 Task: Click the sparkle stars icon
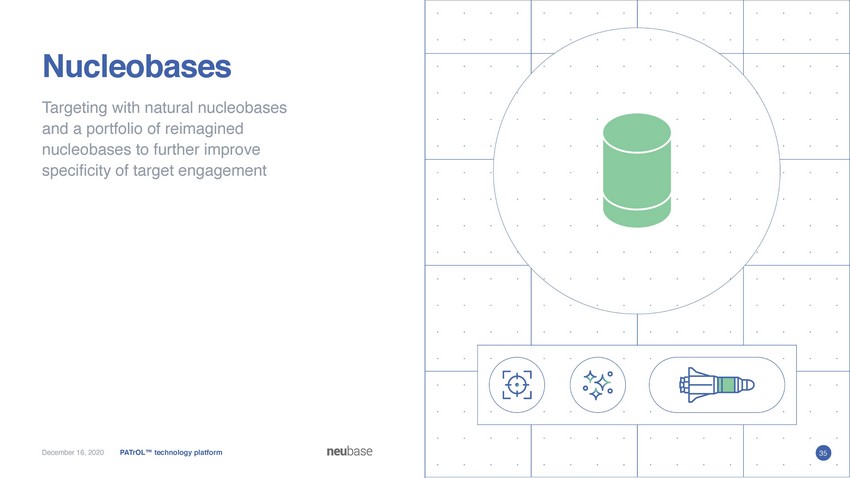(x=597, y=385)
